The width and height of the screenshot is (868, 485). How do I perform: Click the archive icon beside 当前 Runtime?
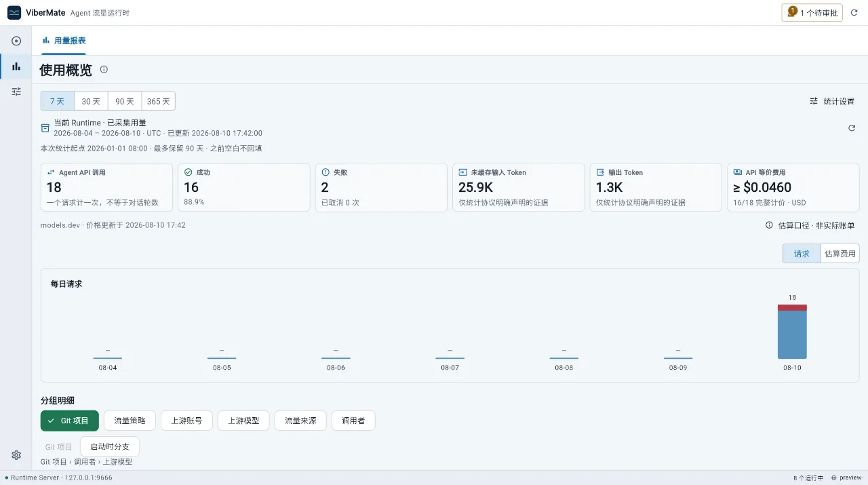click(x=45, y=128)
